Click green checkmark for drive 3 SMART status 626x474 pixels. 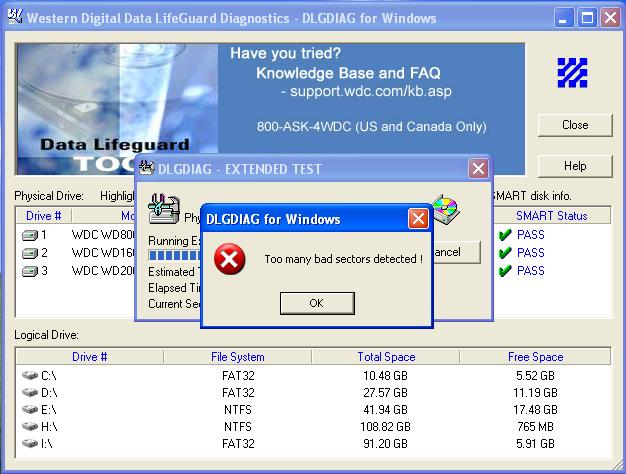(505, 271)
